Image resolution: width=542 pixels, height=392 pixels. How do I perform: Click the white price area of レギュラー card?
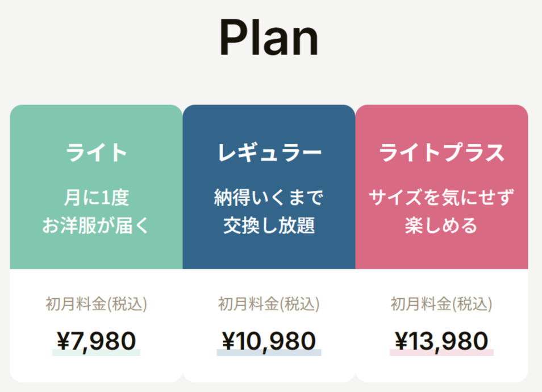pyautogui.click(x=269, y=326)
